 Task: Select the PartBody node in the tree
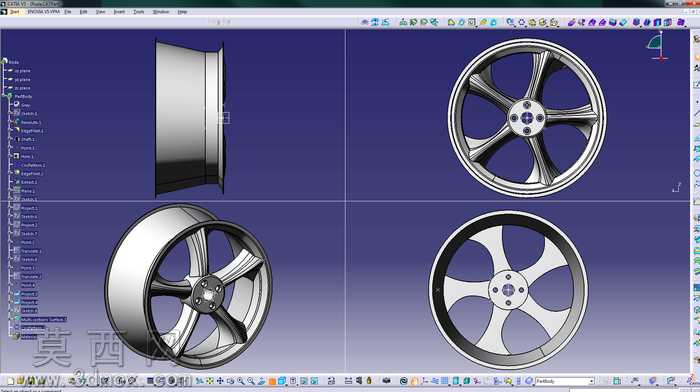23,96
